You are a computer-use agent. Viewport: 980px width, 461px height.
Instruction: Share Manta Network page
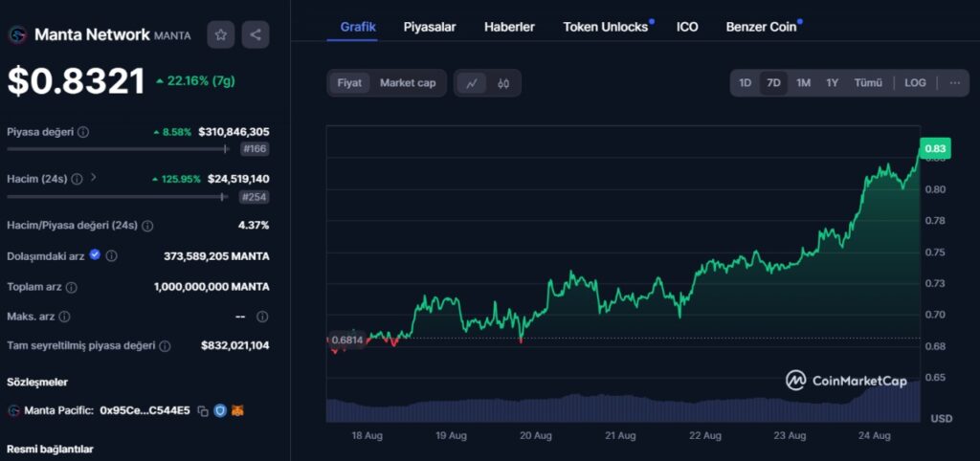pos(256,35)
